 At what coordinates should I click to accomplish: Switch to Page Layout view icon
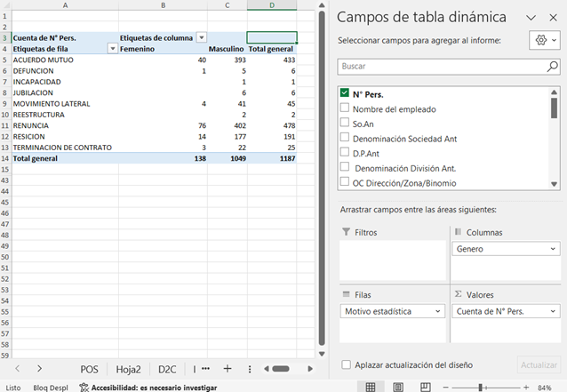(x=397, y=388)
